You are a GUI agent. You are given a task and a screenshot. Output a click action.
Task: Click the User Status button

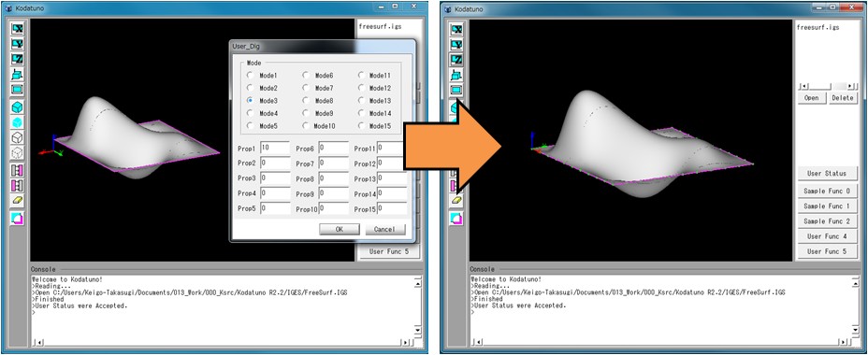pyautogui.click(x=827, y=174)
